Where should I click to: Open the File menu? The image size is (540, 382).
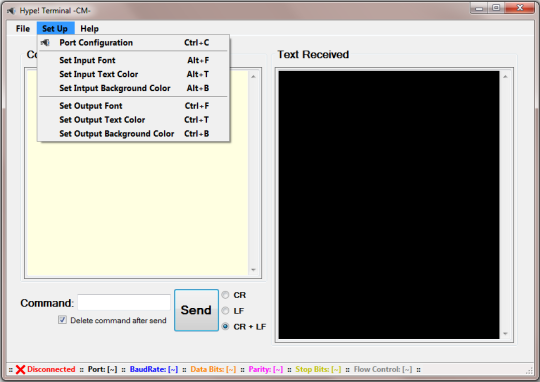[23, 29]
